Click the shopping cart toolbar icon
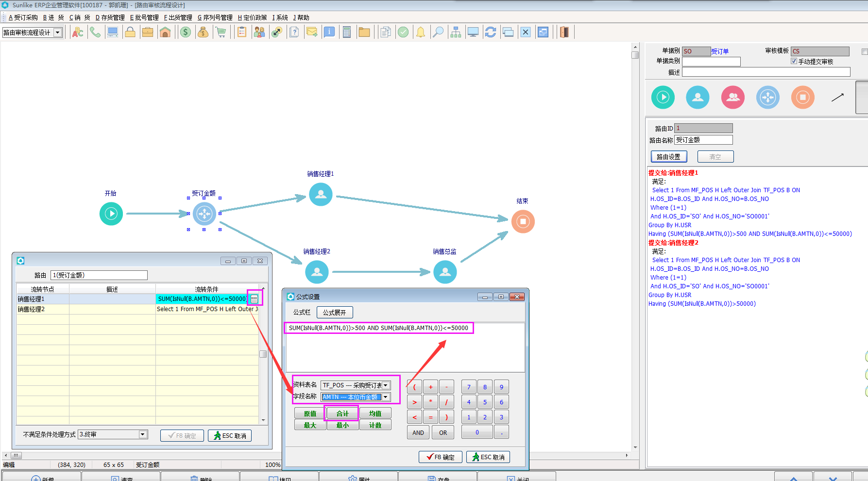 point(221,33)
